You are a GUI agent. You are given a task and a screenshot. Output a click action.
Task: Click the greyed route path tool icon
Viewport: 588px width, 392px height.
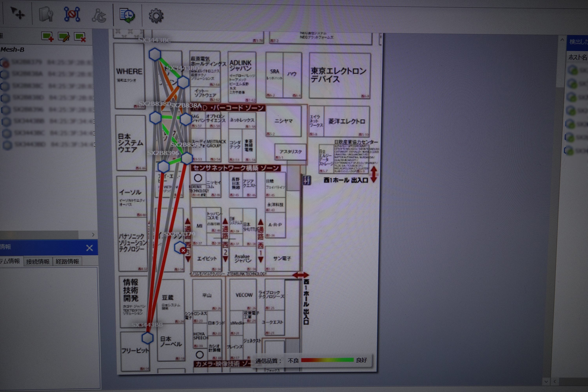(x=99, y=15)
